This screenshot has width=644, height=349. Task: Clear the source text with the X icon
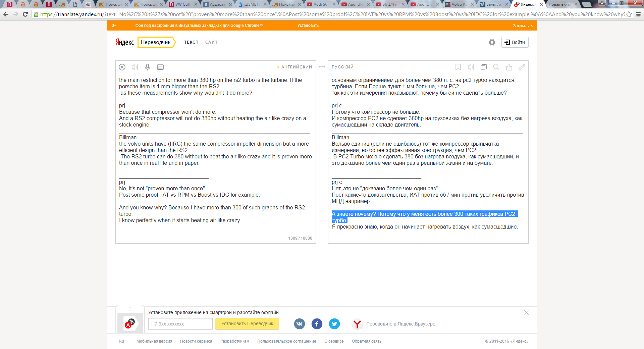click(x=122, y=67)
